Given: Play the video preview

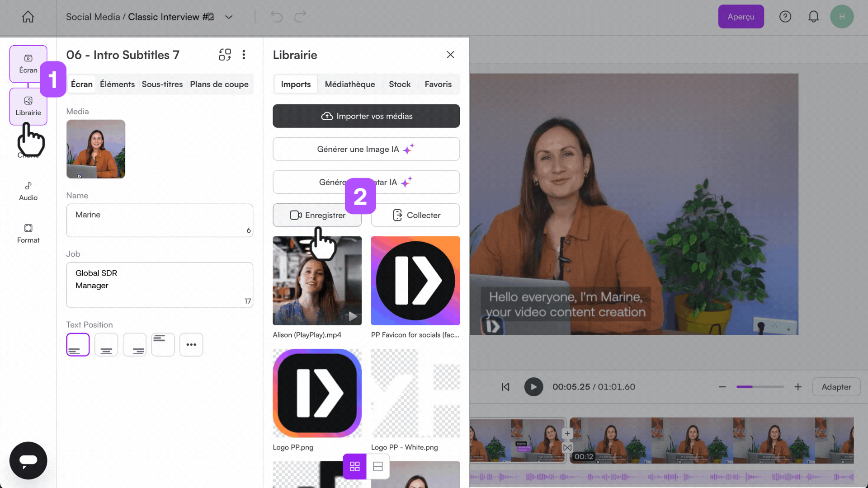Looking at the screenshot, I should coord(533,387).
